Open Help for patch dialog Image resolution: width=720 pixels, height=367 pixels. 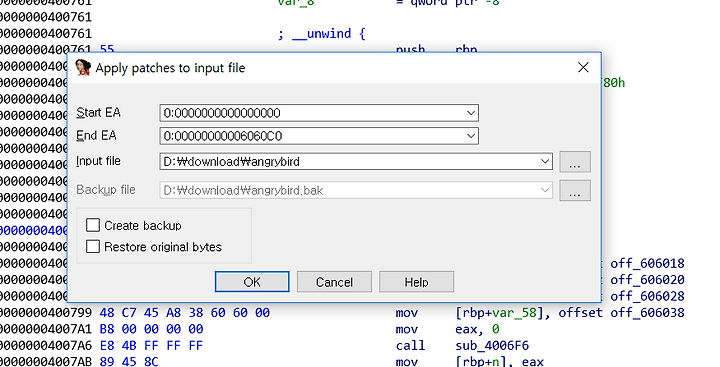[x=416, y=282]
